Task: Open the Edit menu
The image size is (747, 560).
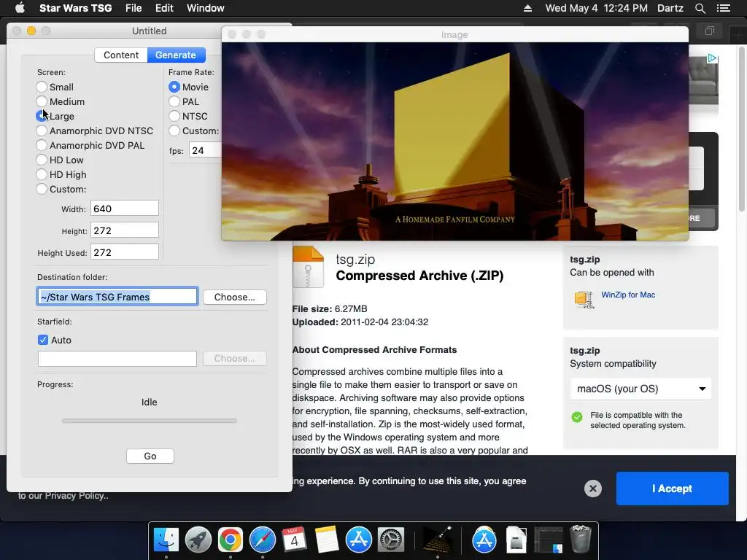Action: point(164,8)
